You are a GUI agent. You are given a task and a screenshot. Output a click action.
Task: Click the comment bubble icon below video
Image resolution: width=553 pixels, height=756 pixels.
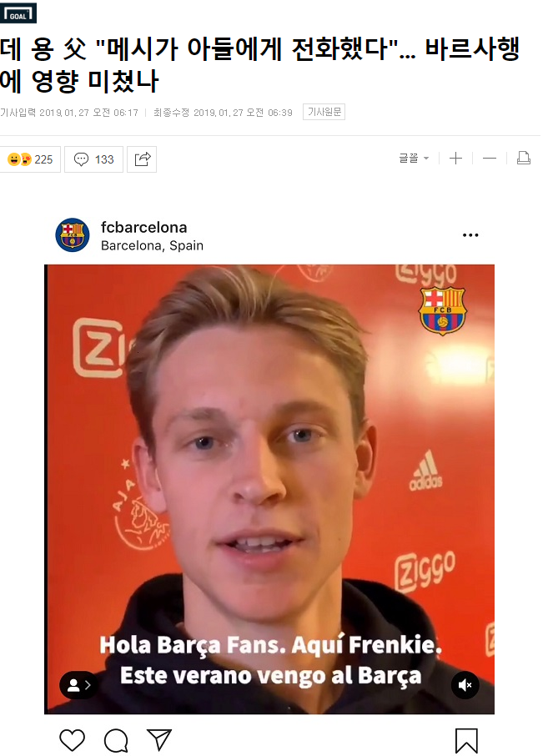pyautogui.click(x=116, y=741)
